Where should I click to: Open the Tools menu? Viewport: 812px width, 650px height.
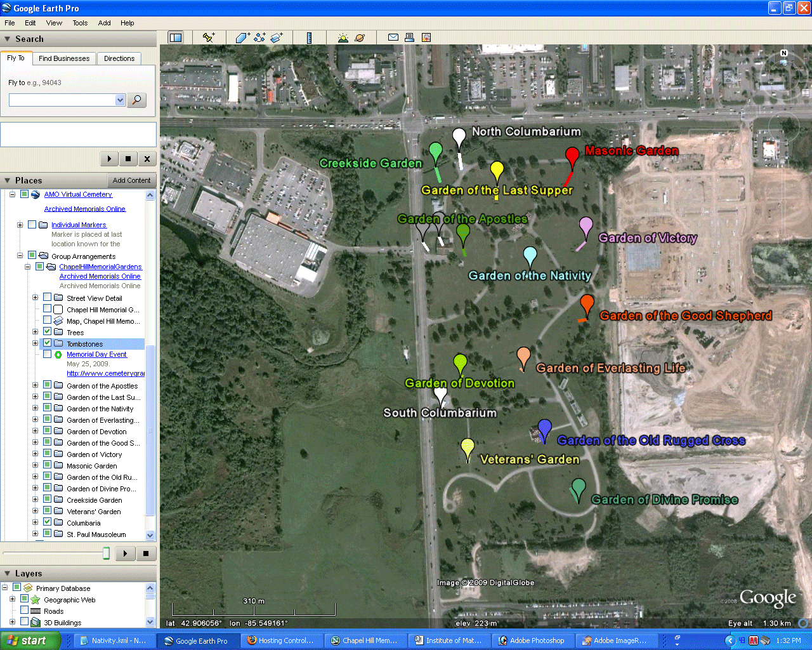[x=80, y=23]
